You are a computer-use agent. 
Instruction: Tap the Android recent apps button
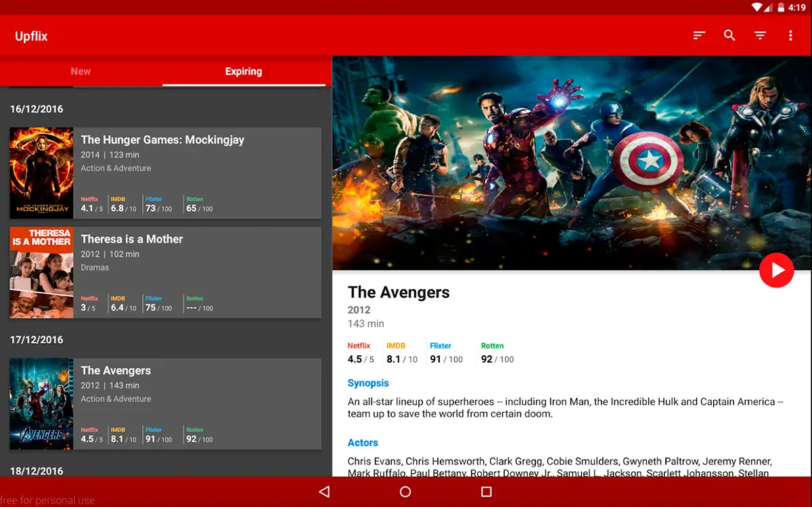[486, 491]
